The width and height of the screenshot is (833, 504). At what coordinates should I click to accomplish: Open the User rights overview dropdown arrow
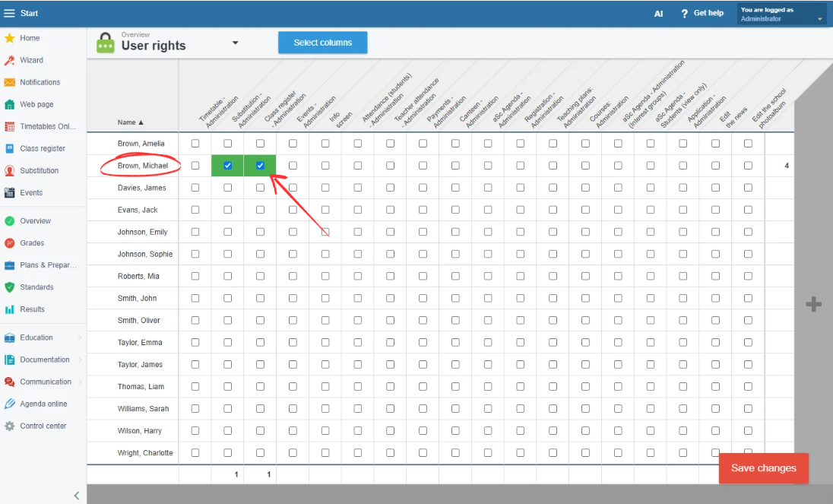[x=236, y=43]
